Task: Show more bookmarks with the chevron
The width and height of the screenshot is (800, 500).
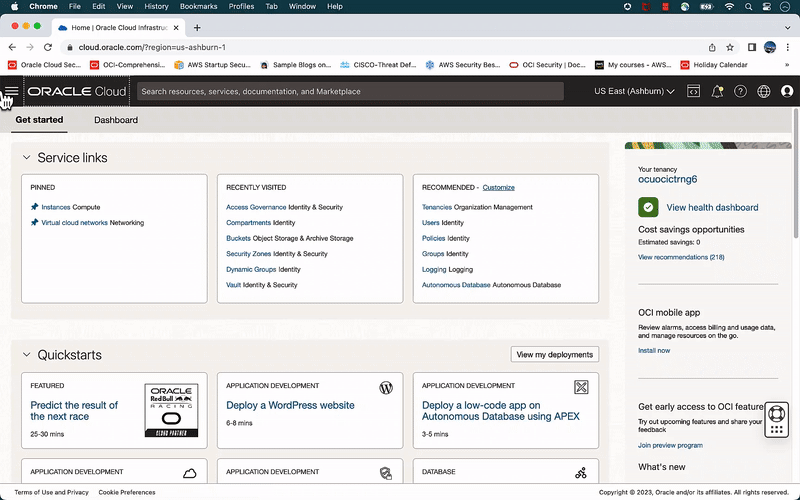Action: coord(787,65)
